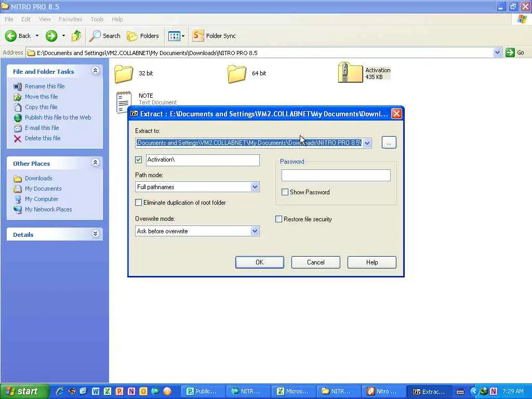Click the Windows start button
532x399 pixels.
click(x=24, y=391)
